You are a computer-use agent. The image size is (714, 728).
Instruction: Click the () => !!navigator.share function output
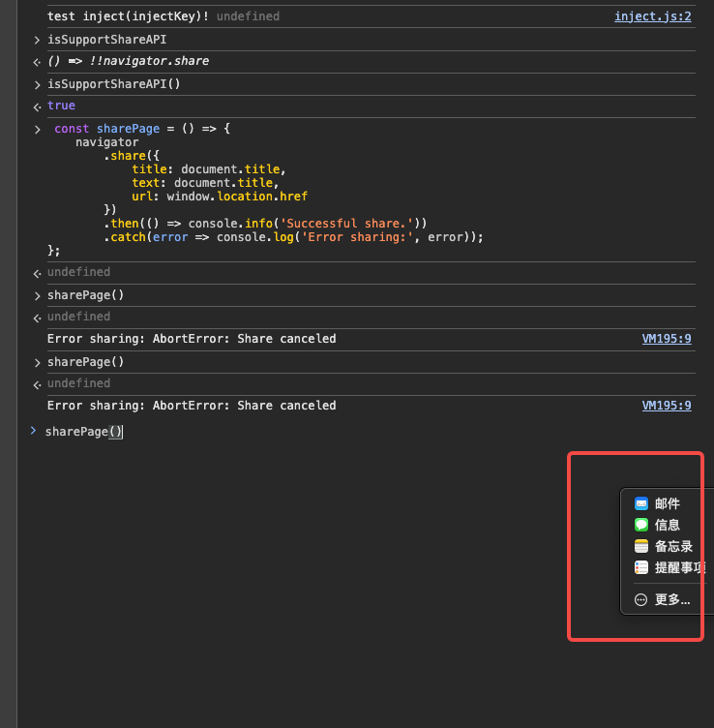click(x=128, y=61)
